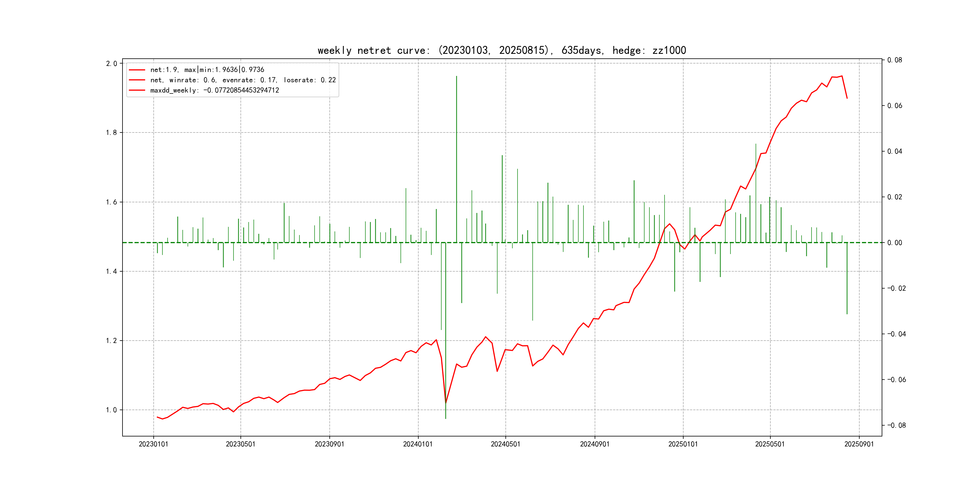Click the 20250901 x-axis label
The width and height of the screenshot is (980, 490).
(859, 444)
